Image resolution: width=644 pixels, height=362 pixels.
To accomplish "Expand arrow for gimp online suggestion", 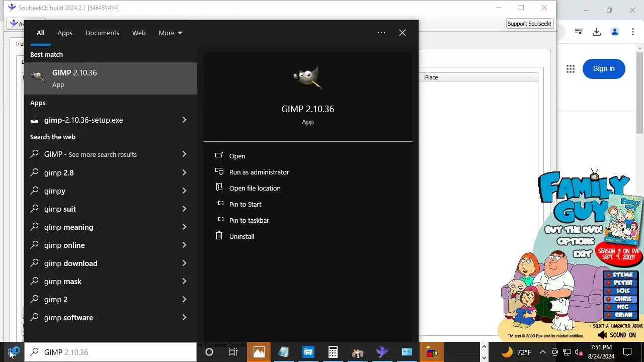I will click(184, 245).
